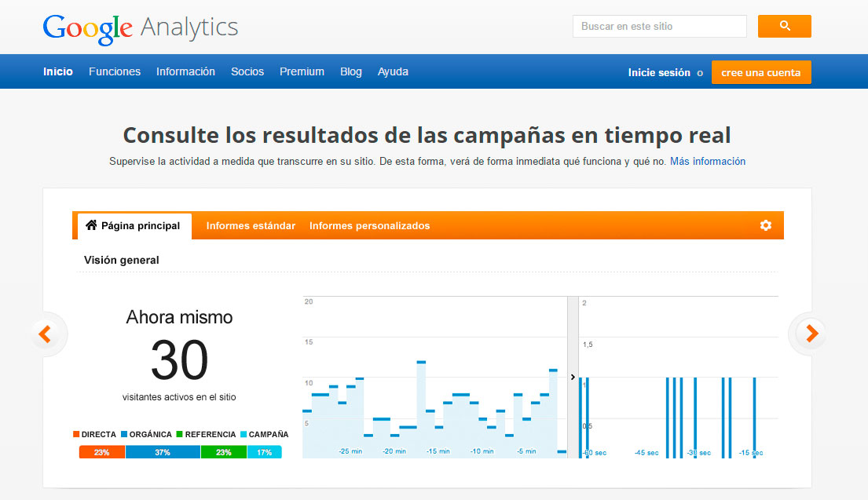Viewport: 868px width, 500px height.
Task: Switch to the Informes estándar tab
Action: 251,225
